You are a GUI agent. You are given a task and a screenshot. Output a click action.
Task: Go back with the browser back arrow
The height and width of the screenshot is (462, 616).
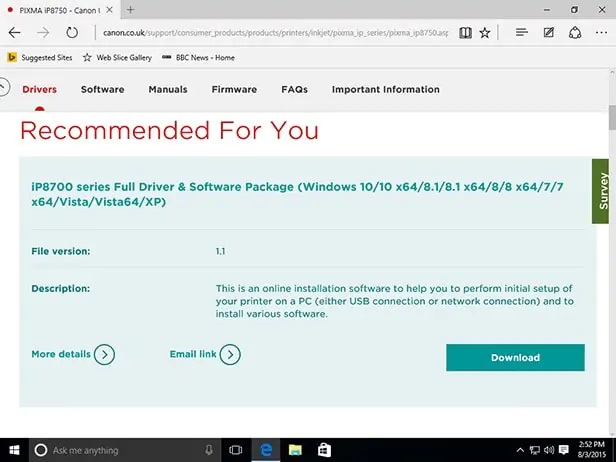pyautogui.click(x=15, y=33)
